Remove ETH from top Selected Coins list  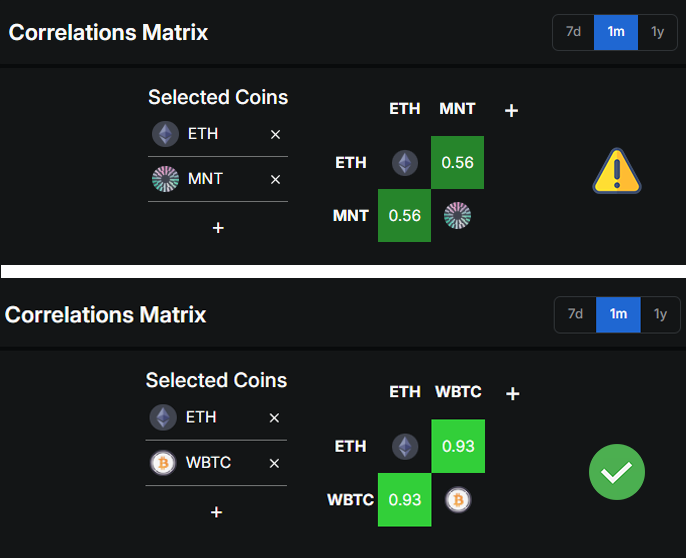(275, 134)
